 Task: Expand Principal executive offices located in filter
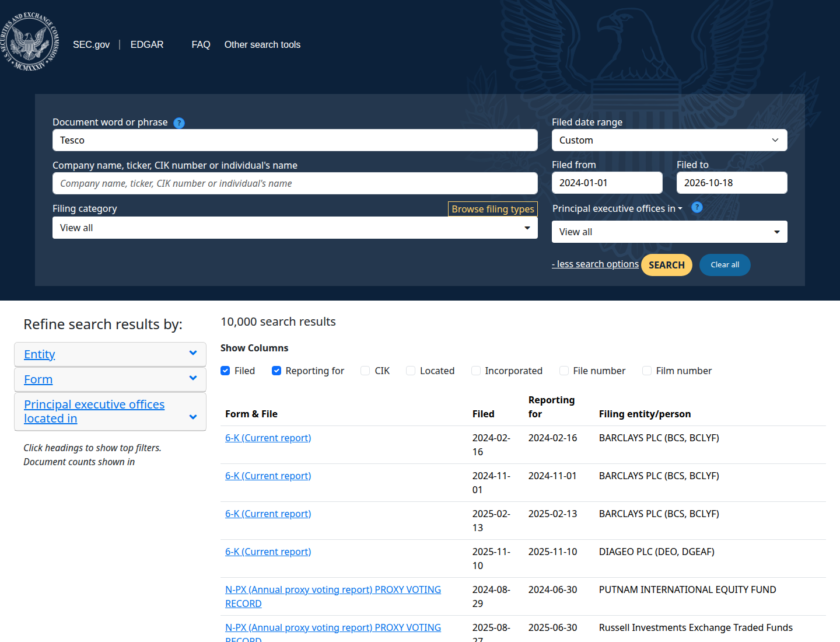point(110,411)
